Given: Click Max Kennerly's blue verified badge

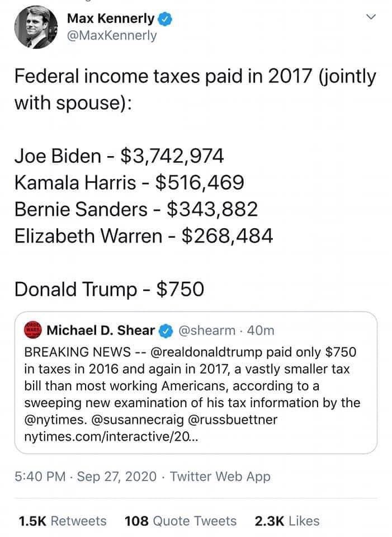Looking at the screenshot, I should pos(165,19).
